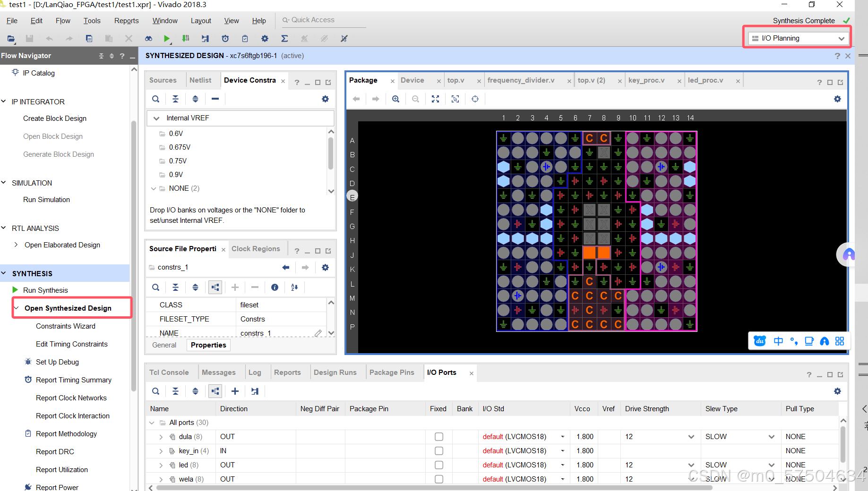The height and width of the screenshot is (491, 868).
Task: Open the Layout menu
Action: (x=201, y=21)
